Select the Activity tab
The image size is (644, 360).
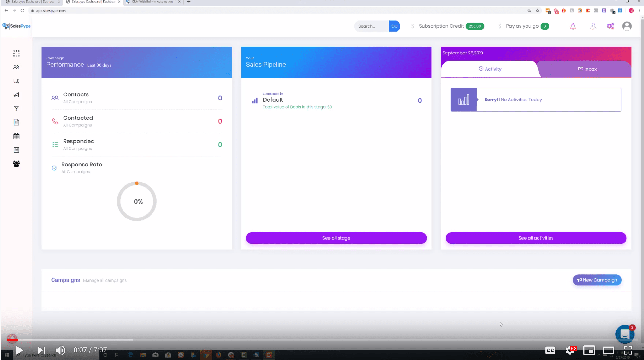(490, 69)
